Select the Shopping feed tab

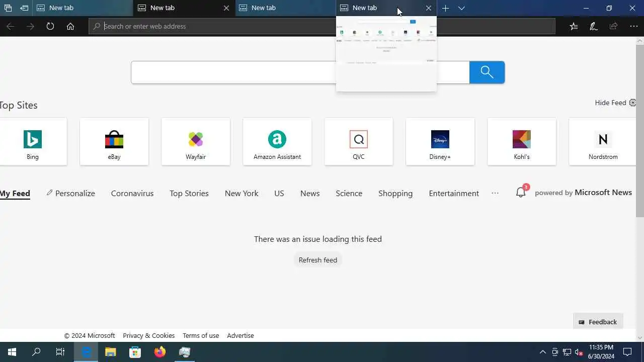pyautogui.click(x=395, y=193)
